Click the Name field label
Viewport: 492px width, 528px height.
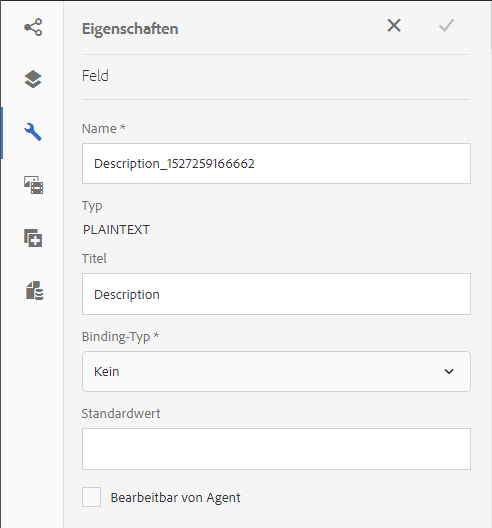point(103,129)
